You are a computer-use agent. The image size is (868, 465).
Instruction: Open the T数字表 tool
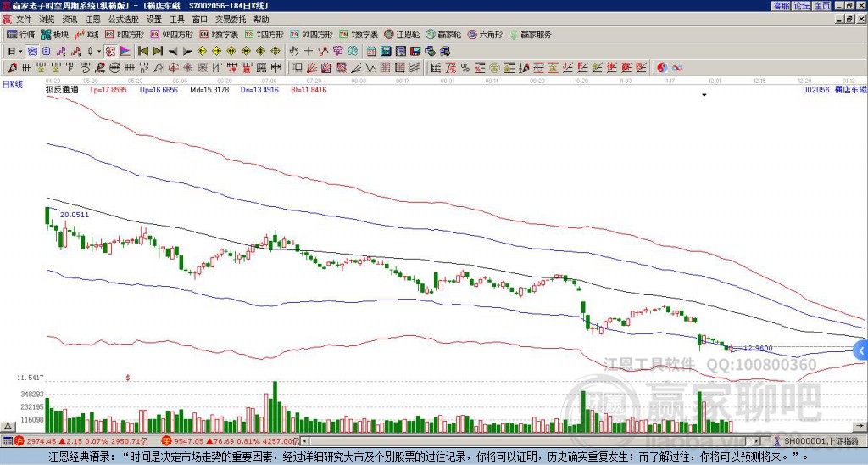[x=359, y=34]
